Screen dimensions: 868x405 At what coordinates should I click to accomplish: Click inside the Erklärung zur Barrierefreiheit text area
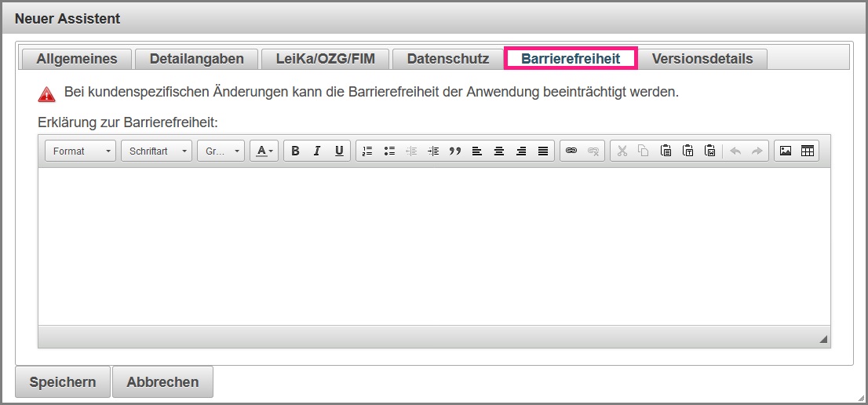433,246
